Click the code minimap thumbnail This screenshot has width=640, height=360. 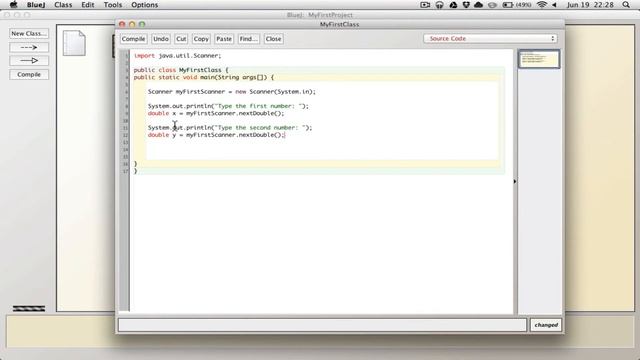click(x=539, y=59)
